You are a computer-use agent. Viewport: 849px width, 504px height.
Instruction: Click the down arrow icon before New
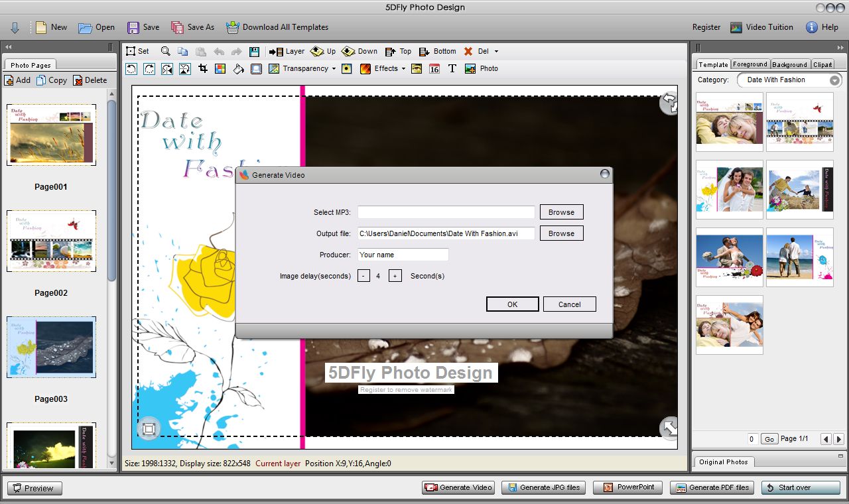pyautogui.click(x=15, y=27)
